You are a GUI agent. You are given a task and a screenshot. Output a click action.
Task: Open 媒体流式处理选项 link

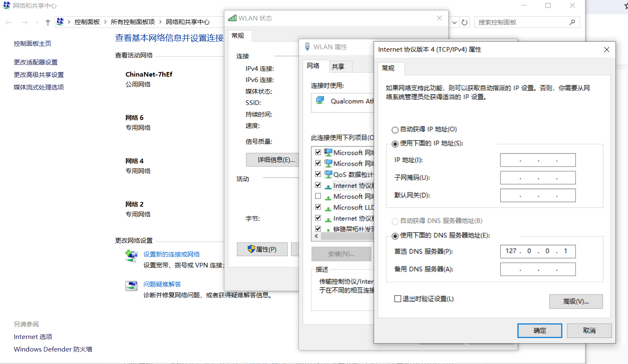(39, 87)
